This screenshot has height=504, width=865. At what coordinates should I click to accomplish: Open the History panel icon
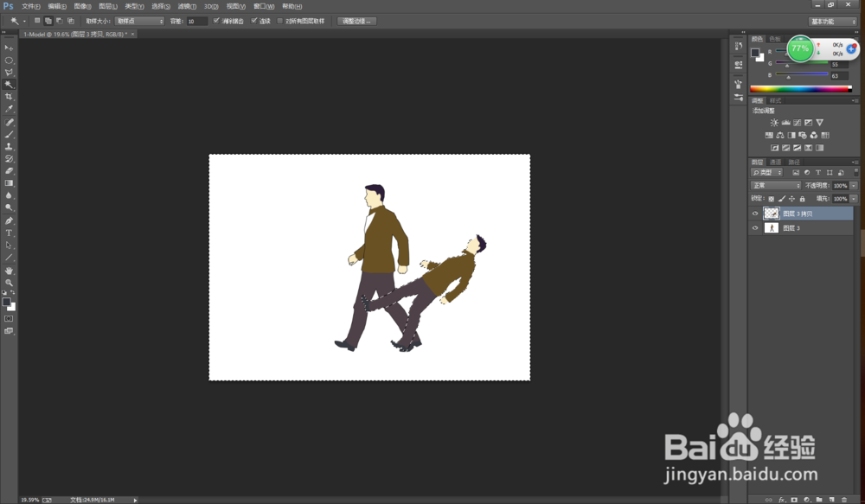(x=739, y=47)
